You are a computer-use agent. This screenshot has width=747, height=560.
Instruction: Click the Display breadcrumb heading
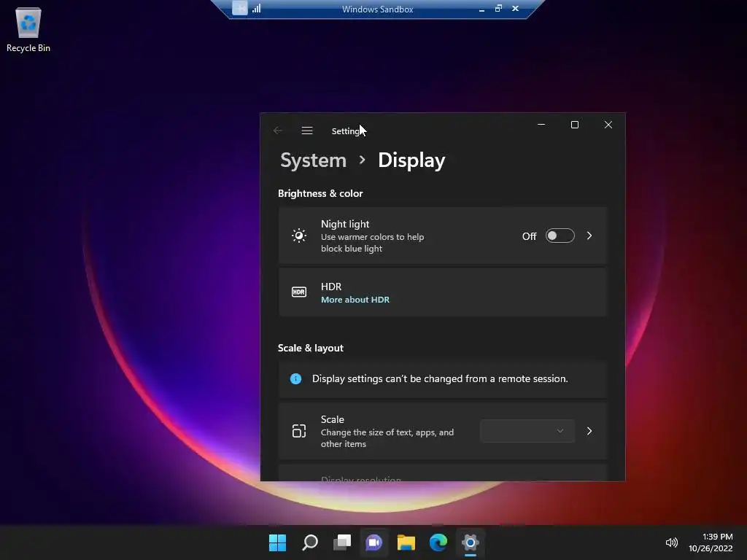click(x=411, y=160)
